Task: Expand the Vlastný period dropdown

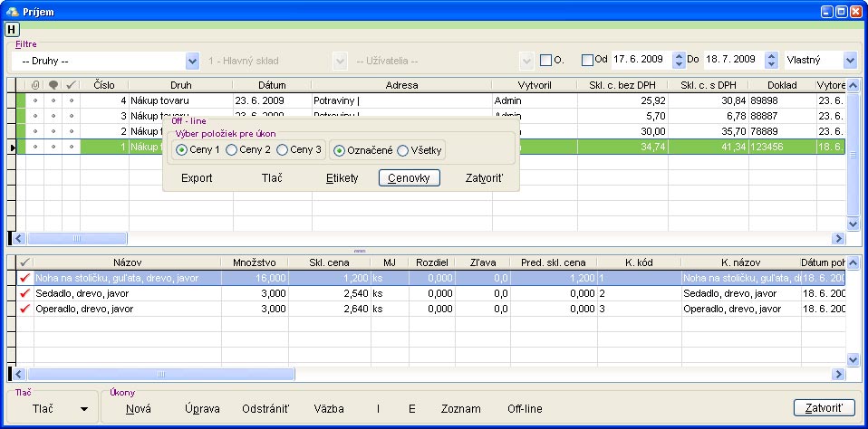Action: (x=849, y=61)
